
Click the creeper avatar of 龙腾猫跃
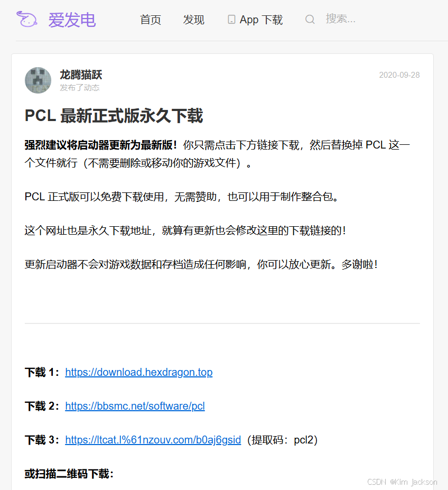(38, 80)
